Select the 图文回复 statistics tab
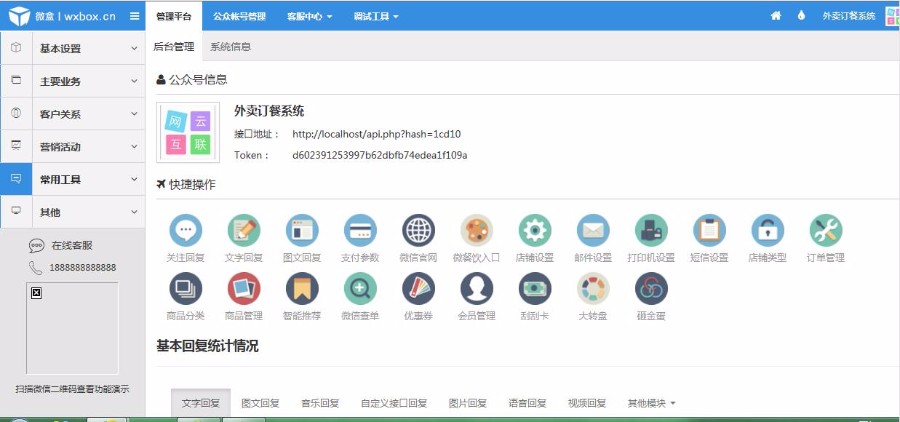 (x=260, y=403)
